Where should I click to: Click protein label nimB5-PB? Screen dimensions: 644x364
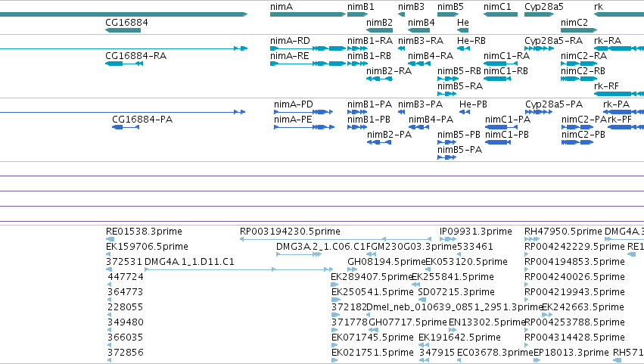tap(459, 135)
